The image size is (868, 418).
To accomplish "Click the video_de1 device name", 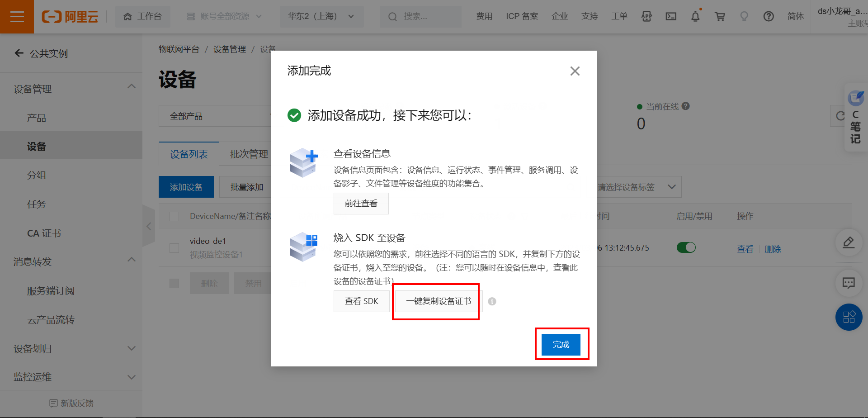I will click(x=208, y=241).
